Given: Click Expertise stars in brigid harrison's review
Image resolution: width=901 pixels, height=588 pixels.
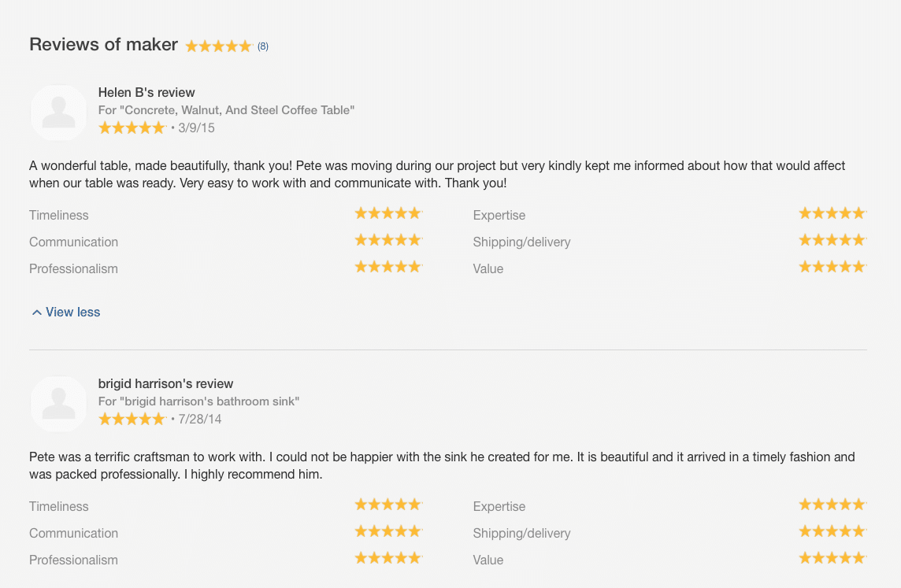Looking at the screenshot, I should click(x=832, y=505).
